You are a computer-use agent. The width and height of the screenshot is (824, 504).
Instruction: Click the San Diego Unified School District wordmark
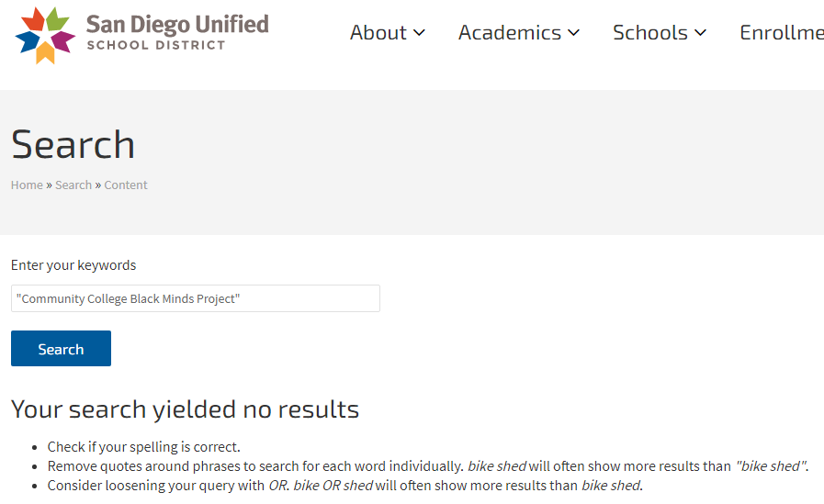click(176, 31)
